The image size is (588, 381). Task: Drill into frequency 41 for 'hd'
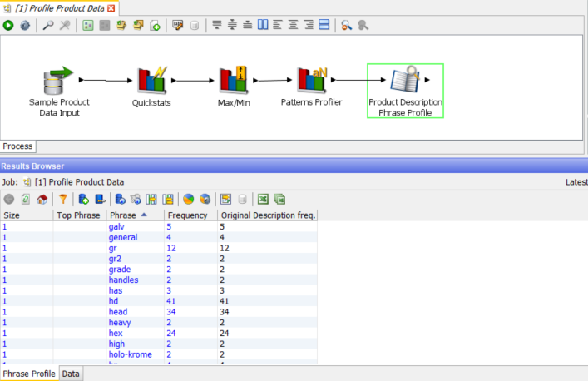pyautogui.click(x=171, y=301)
